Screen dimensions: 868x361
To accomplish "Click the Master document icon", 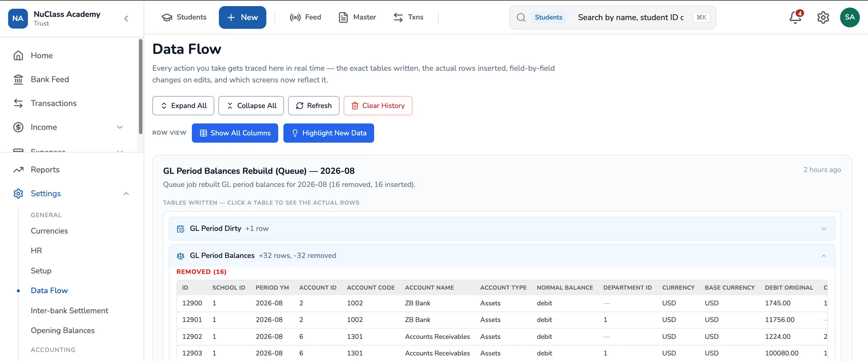I will click(x=343, y=17).
